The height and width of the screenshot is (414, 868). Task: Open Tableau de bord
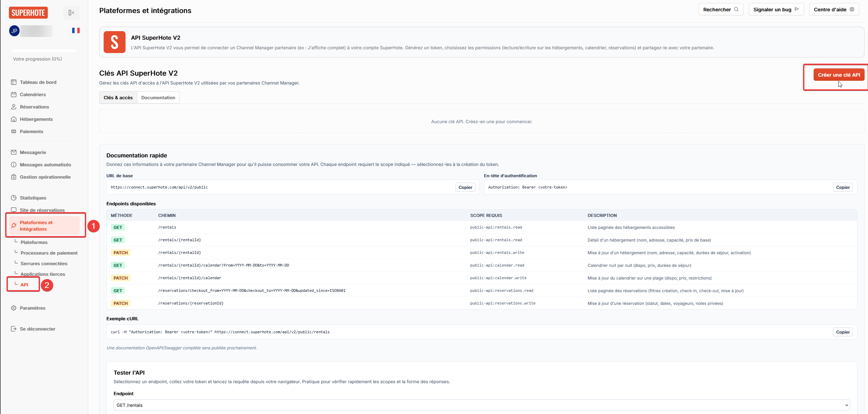pyautogui.click(x=38, y=82)
